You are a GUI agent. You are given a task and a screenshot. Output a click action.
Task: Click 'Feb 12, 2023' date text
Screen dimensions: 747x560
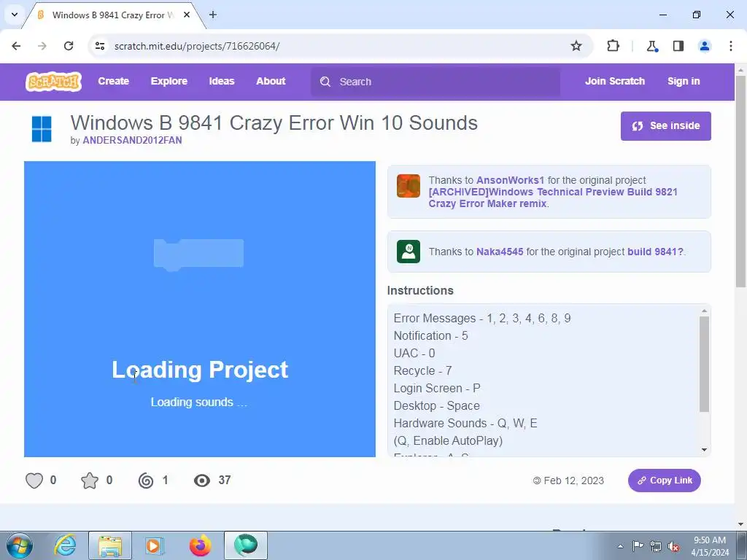click(x=573, y=481)
